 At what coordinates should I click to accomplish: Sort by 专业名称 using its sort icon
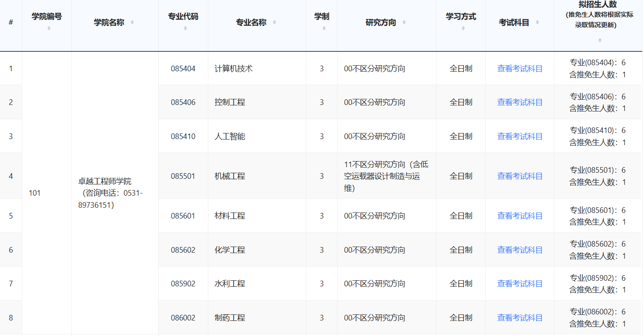coord(274,22)
